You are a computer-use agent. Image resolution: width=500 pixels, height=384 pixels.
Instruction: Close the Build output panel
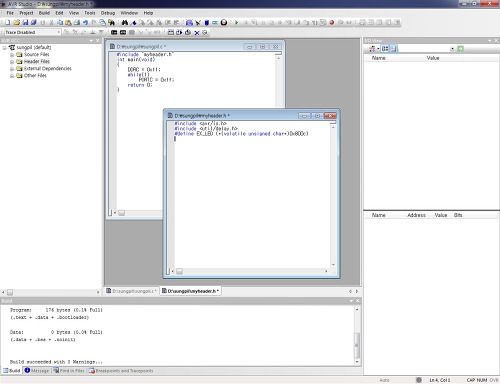(x=358, y=301)
